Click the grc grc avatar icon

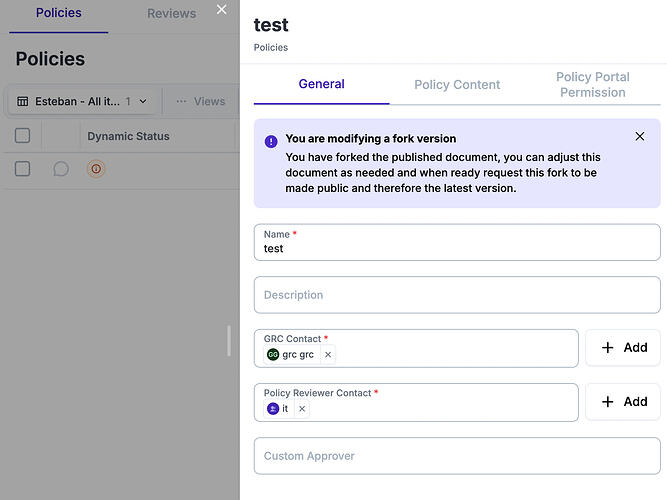pos(273,355)
